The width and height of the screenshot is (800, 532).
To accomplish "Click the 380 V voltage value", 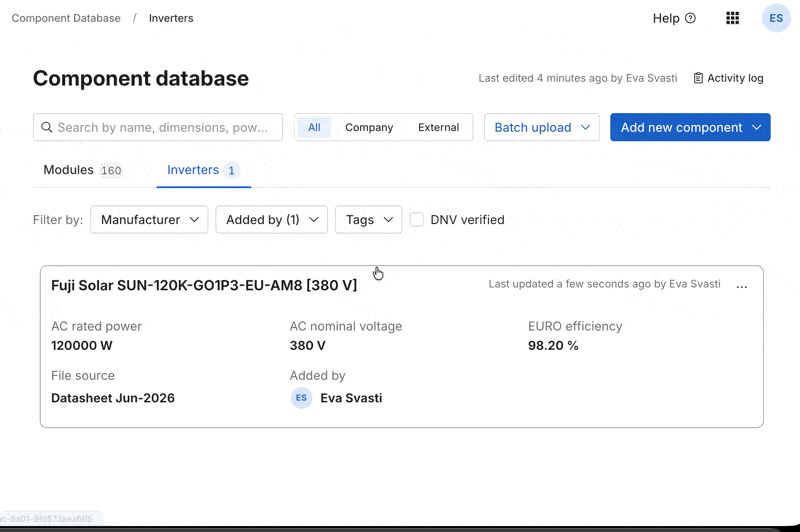I will [308, 346].
